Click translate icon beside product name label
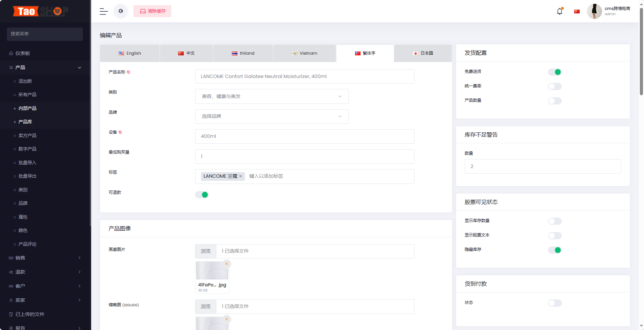This screenshot has width=644, height=330. 129,72
